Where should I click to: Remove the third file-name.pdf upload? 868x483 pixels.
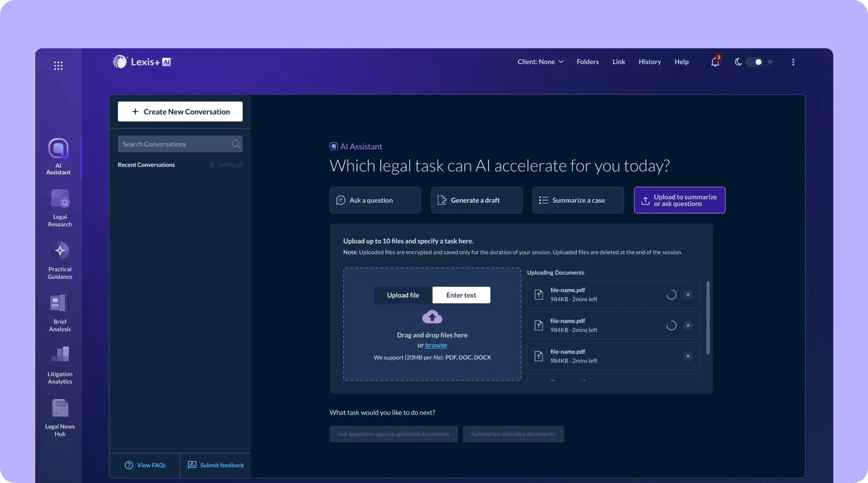[688, 356]
